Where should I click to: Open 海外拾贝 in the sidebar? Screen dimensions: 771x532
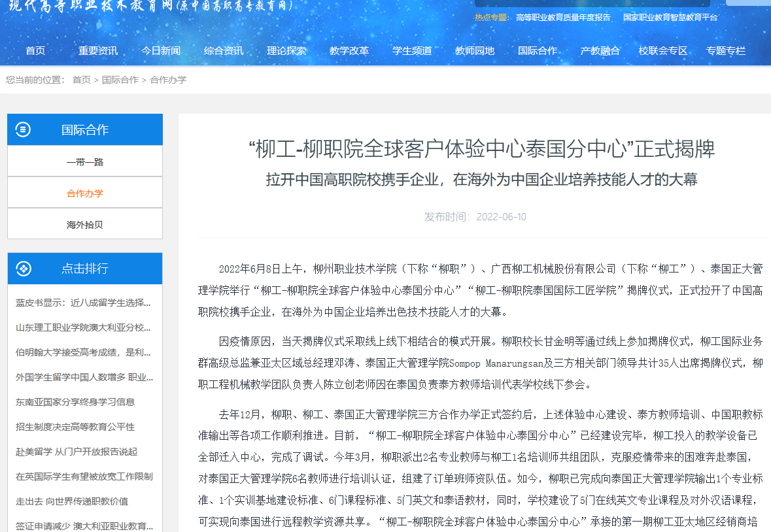click(85, 224)
